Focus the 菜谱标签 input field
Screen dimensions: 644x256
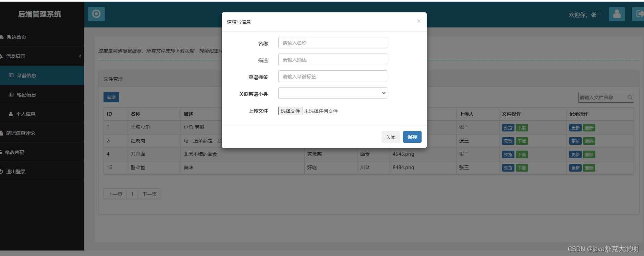coord(333,77)
